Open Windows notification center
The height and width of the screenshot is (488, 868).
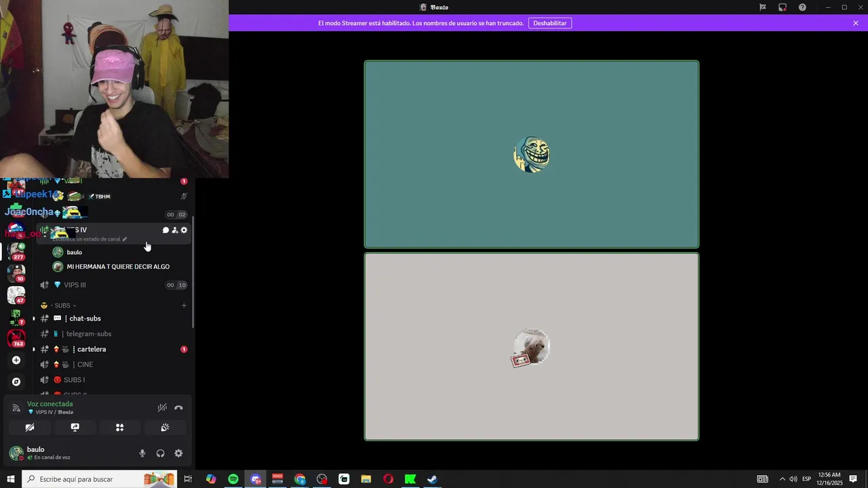pyautogui.click(x=853, y=479)
